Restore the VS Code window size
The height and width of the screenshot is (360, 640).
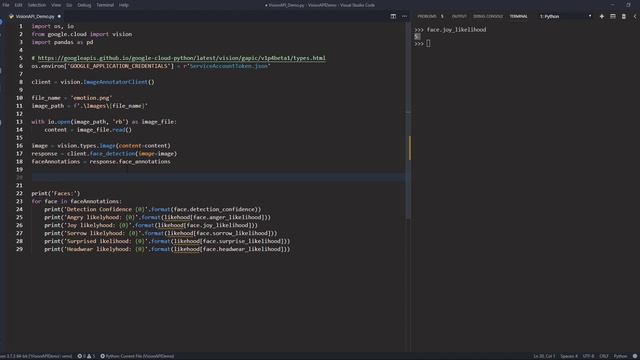[x=628, y=5]
